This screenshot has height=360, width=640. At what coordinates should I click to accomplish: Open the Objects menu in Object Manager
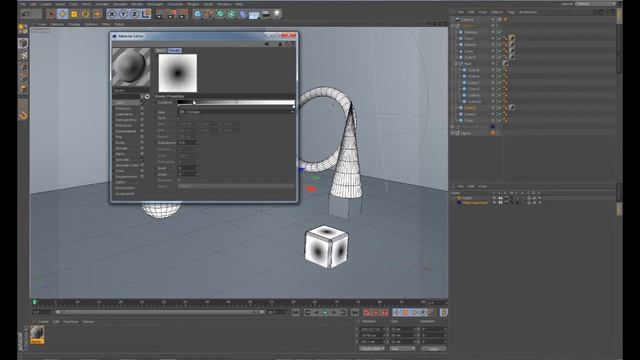[x=497, y=12]
